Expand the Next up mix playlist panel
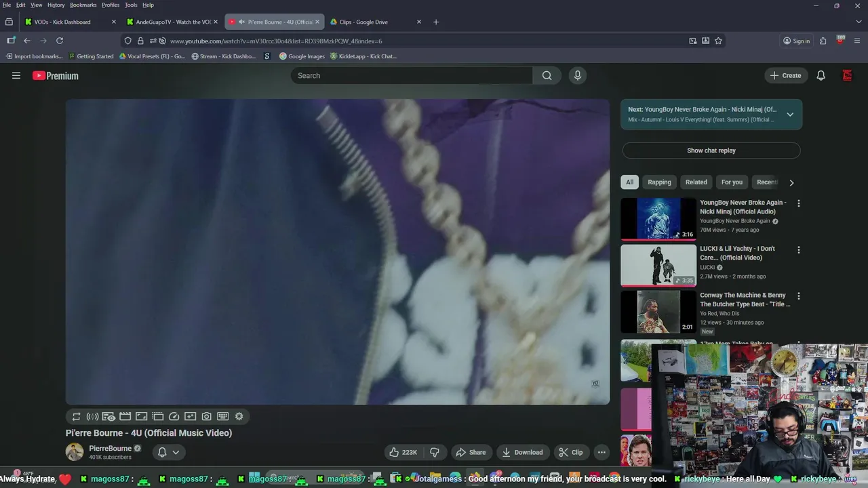The image size is (868, 488). pyautogui.click(x=790, y=115)
